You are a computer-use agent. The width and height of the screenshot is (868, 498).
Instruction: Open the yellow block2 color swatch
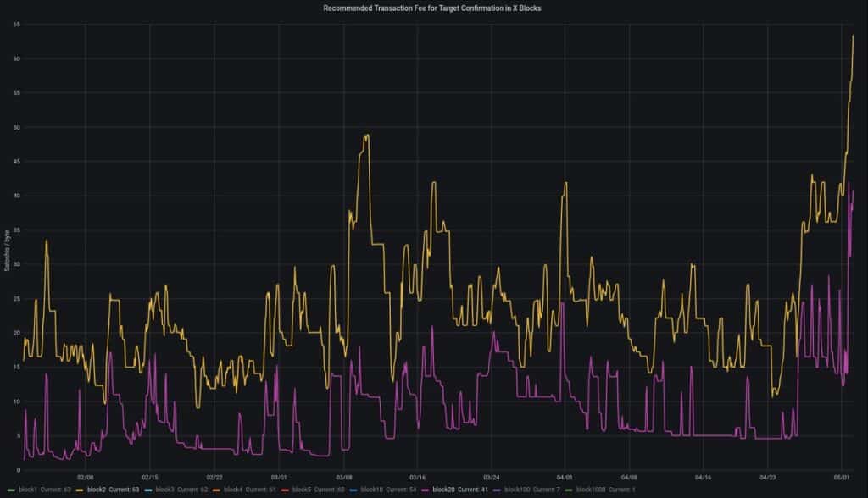tap(79, 490)
